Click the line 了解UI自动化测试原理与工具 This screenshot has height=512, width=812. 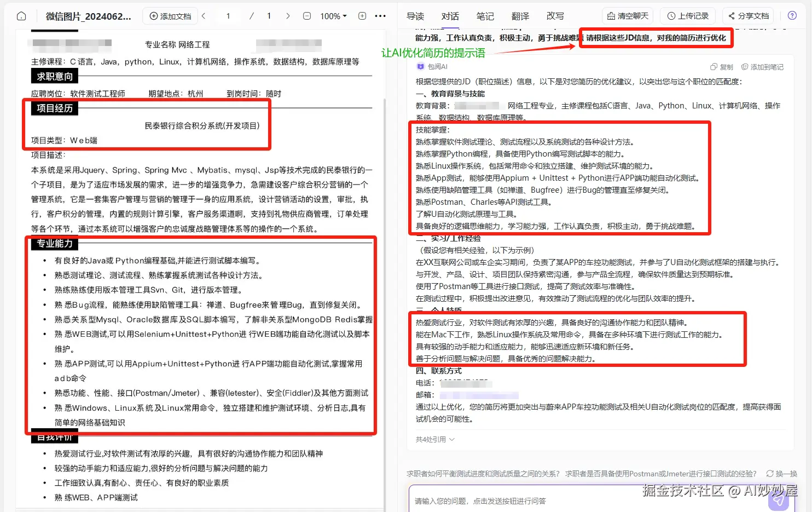coord(467,214)
